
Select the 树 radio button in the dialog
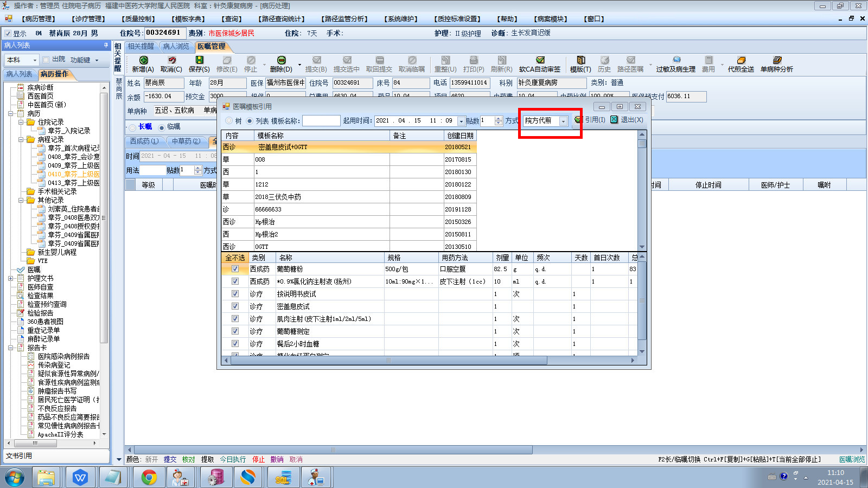pos(229,121)
